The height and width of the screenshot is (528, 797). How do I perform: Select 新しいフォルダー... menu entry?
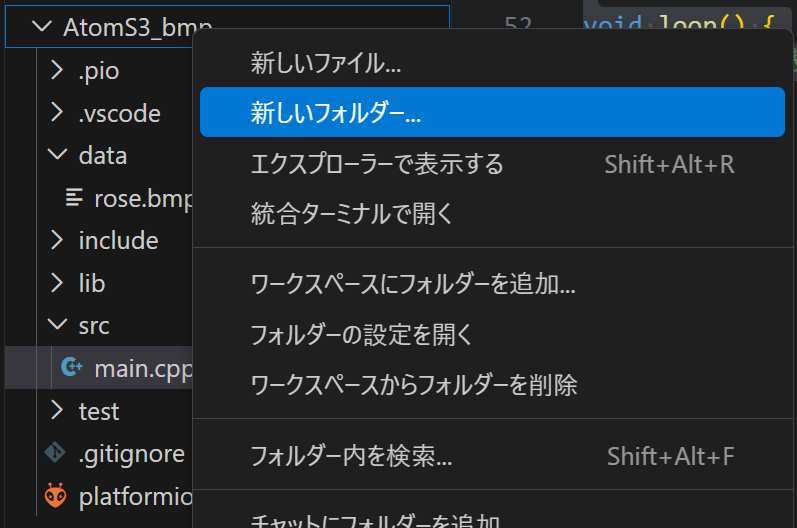pos(336,112)
